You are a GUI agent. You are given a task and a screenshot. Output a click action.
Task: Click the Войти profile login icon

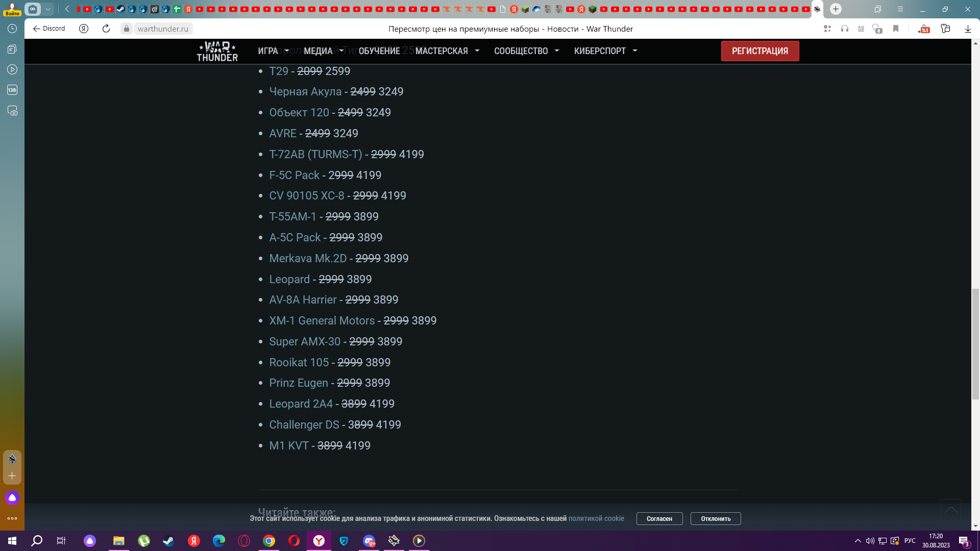click(12, 9)
